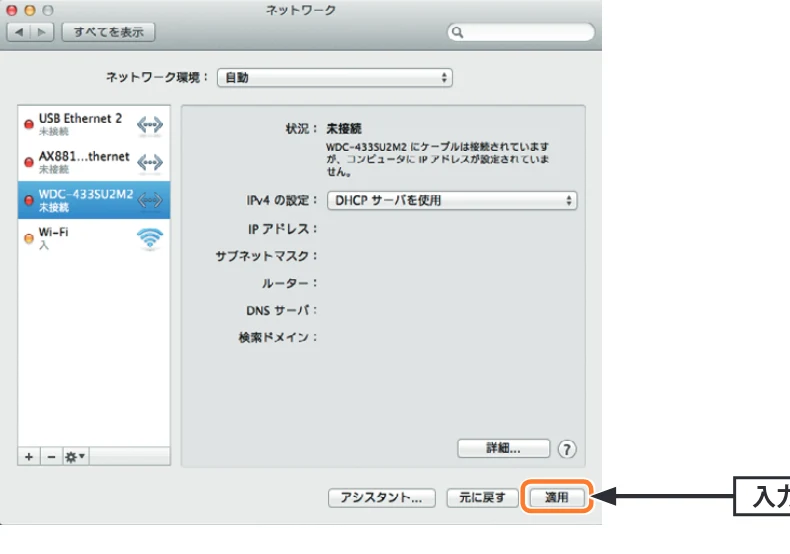Click the 適用 button
The height and width of the screenshot is (554, 790).
pos(556,498)
